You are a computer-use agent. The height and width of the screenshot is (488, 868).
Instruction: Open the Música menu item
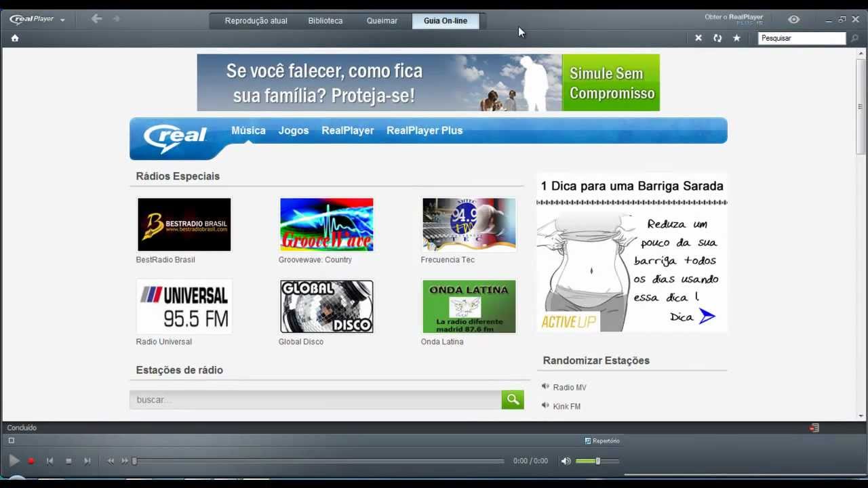point(248,130)
